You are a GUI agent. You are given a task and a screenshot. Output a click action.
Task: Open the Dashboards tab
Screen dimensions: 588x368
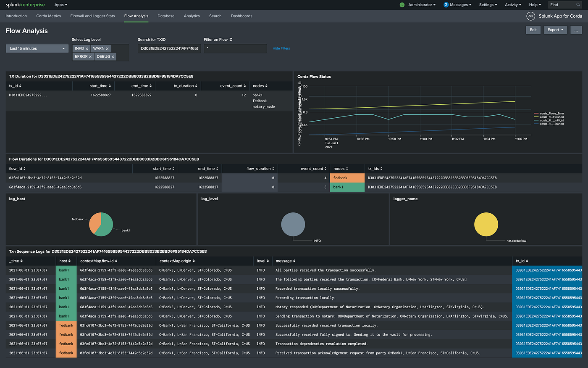pyautogui.click(x=241, y=16)
